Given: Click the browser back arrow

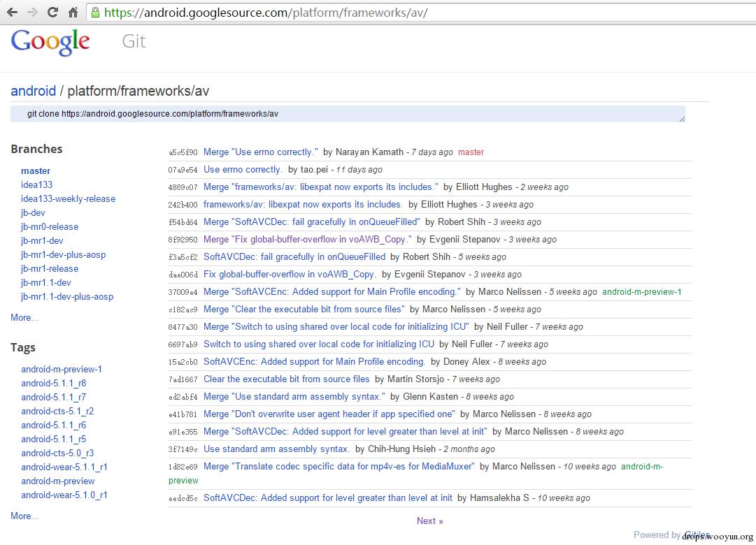Looking at the screenshot, I should (12, 13).
